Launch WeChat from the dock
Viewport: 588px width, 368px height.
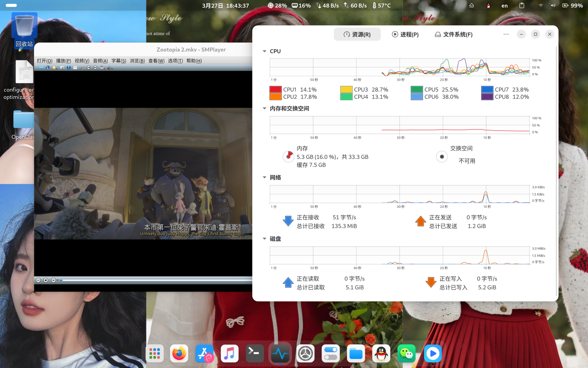407,353
